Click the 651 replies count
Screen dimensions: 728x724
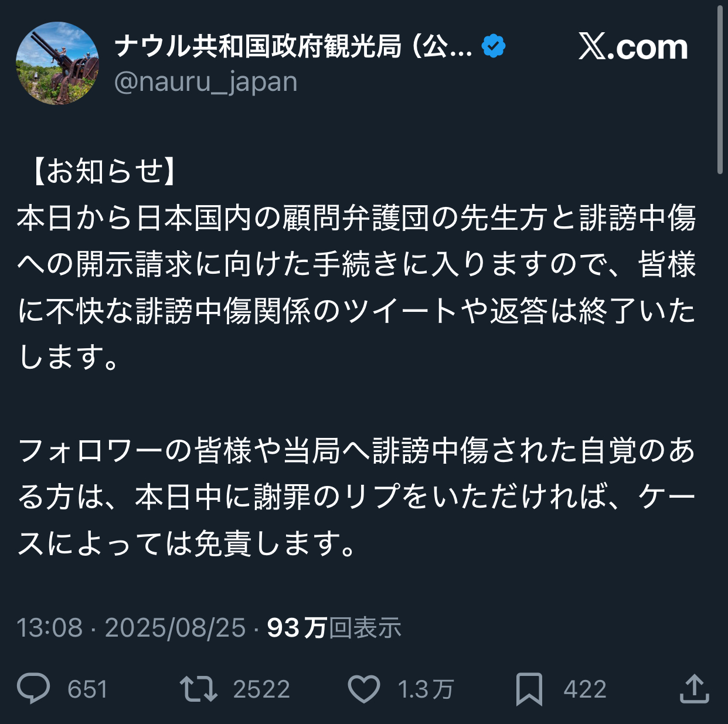pos(87,689)
